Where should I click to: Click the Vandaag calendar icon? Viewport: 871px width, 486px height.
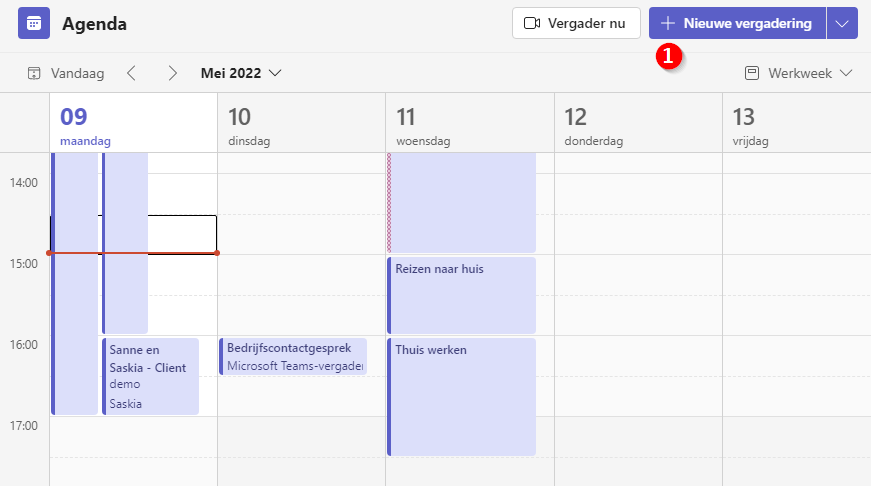point(34,73)
